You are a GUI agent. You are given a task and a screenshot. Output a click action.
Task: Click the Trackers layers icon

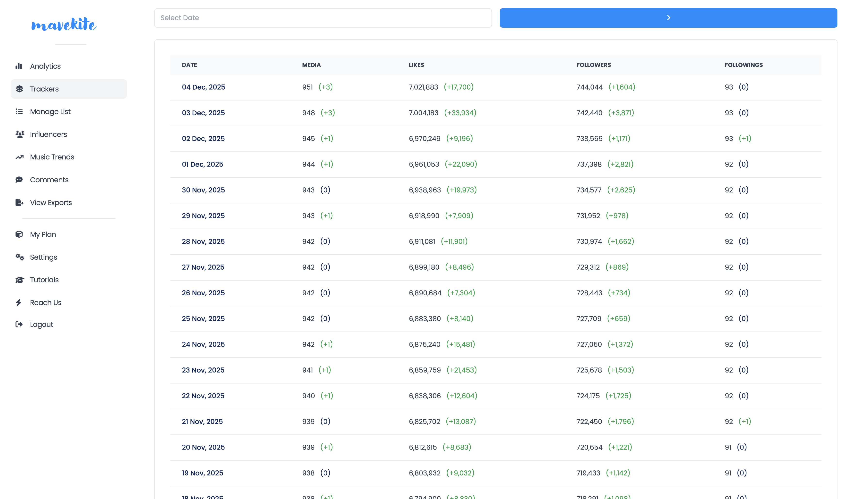(19, 89)
